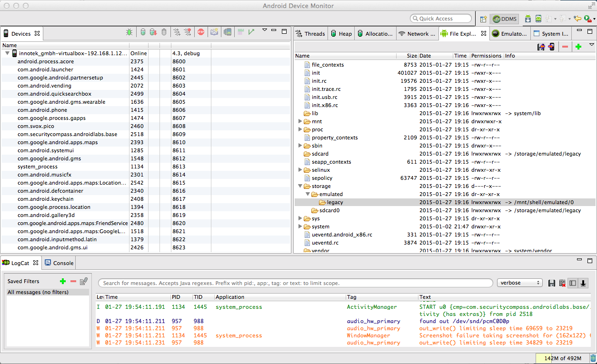The width and height of the screenshot is (597, 364).
Task: Open the Console tab
Action: pos(59,263)
